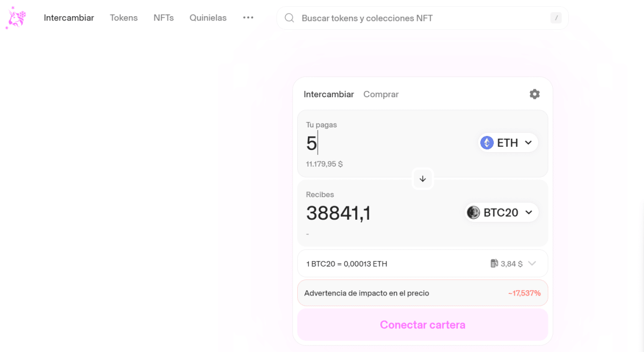644x352 pixels.
Task: Open the Tokens page
Action: tap(123, 17)
